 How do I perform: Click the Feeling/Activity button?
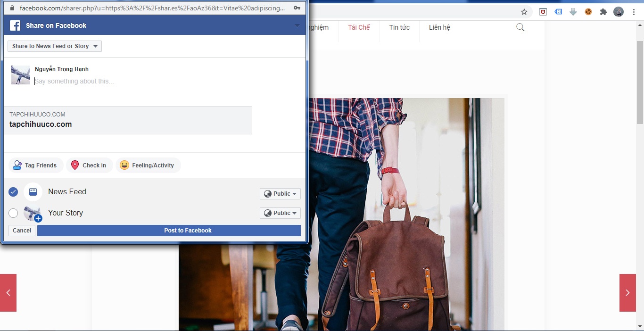tap(148, 165)
